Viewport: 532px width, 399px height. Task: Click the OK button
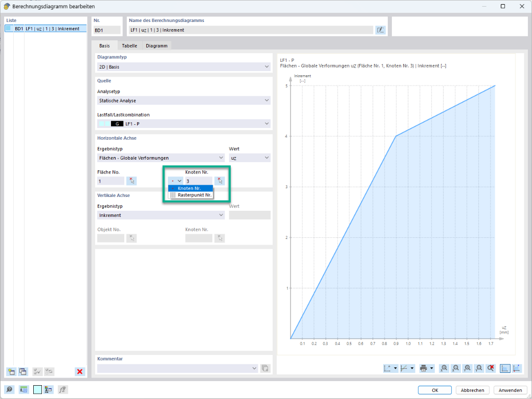coord(435,390)
